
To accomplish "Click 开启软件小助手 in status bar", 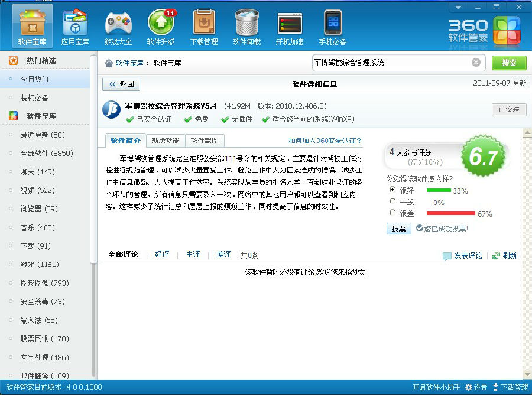I will tap(436, 387).
